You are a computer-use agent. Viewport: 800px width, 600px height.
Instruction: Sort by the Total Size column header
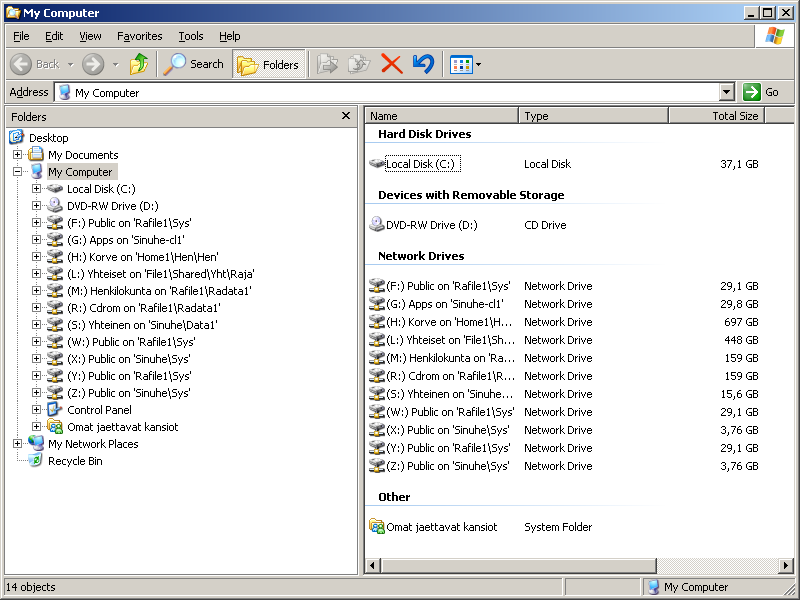coord(717,116)
